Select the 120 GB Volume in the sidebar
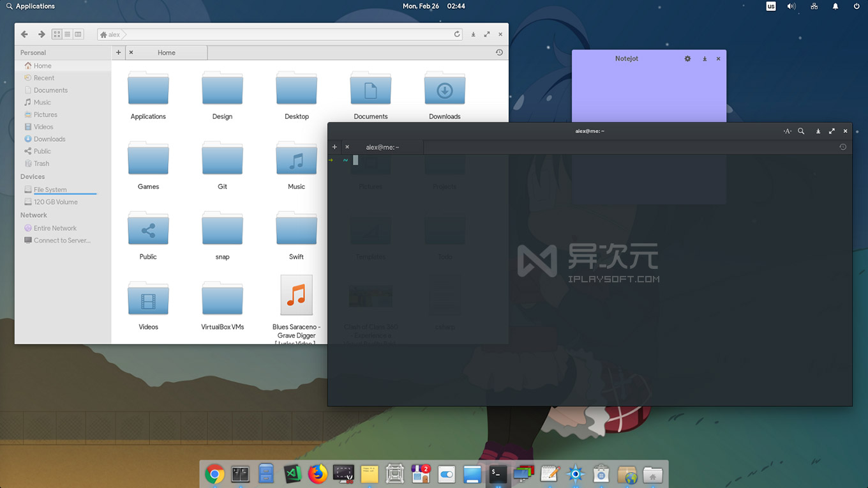868x488 pixels. 56,201
